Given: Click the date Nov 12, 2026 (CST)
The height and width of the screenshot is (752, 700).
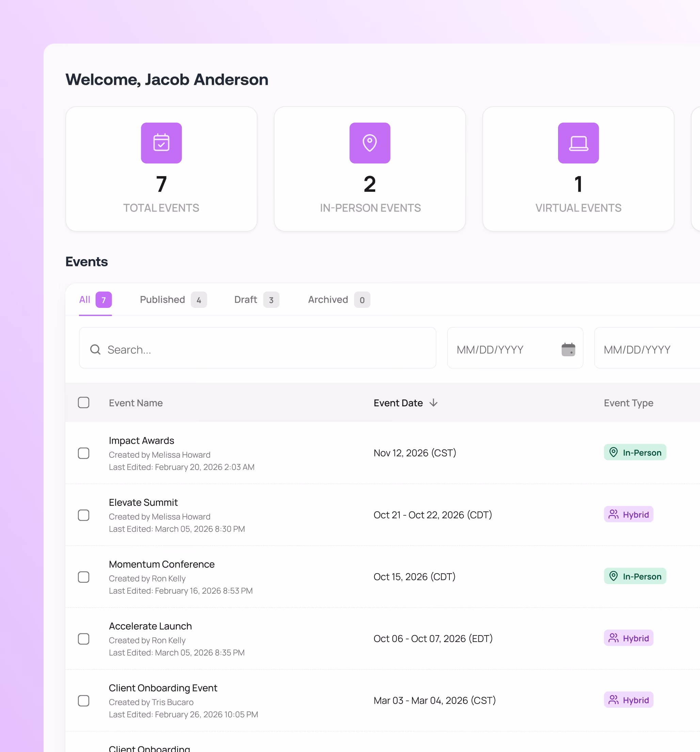Looking at the screenshot, I should (415, 453).
